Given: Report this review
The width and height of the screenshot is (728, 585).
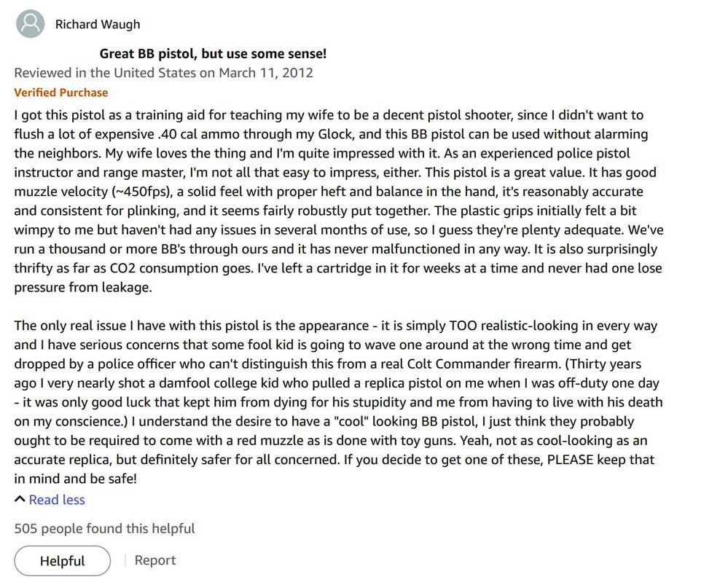Looking at the screenshot, I should point(155,560).
